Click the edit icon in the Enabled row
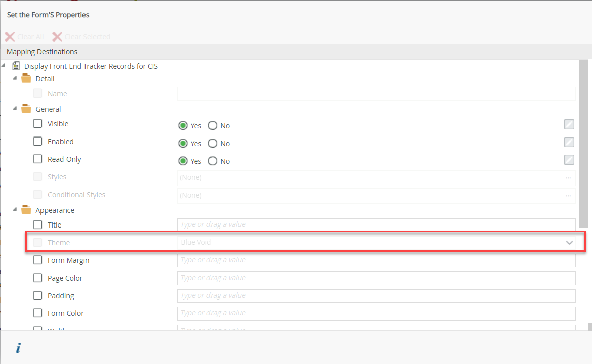Image resolution: width=592 pixels, height=364 pixels. (x=569, y=142)
